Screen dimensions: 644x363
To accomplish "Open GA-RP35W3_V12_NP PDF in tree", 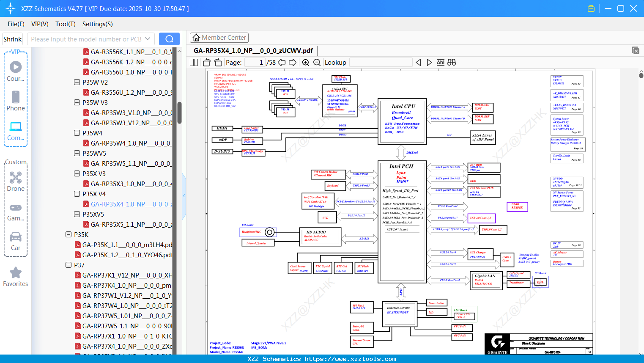I will click(x=127, y=123).
